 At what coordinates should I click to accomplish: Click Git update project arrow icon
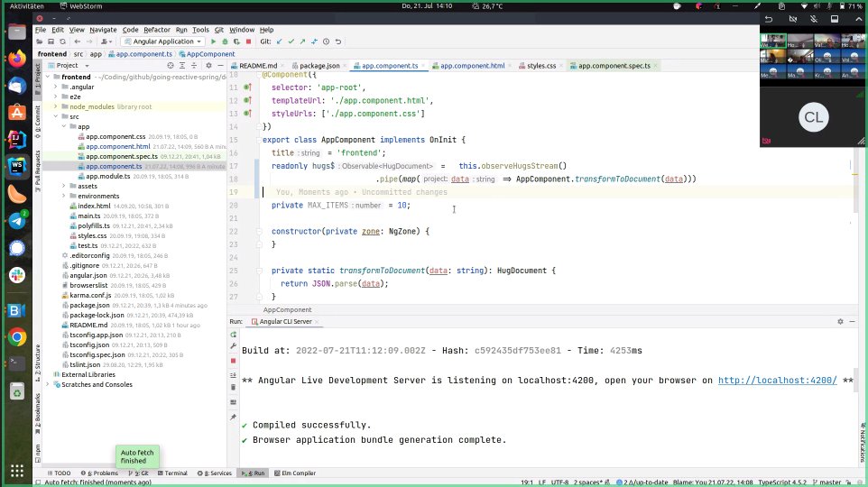coord(279,41)
